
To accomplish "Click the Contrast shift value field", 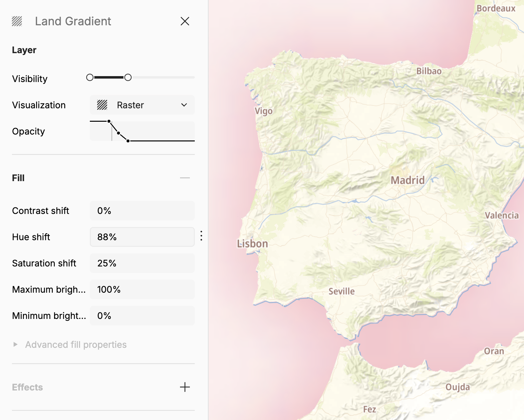I will pos(142,211).
